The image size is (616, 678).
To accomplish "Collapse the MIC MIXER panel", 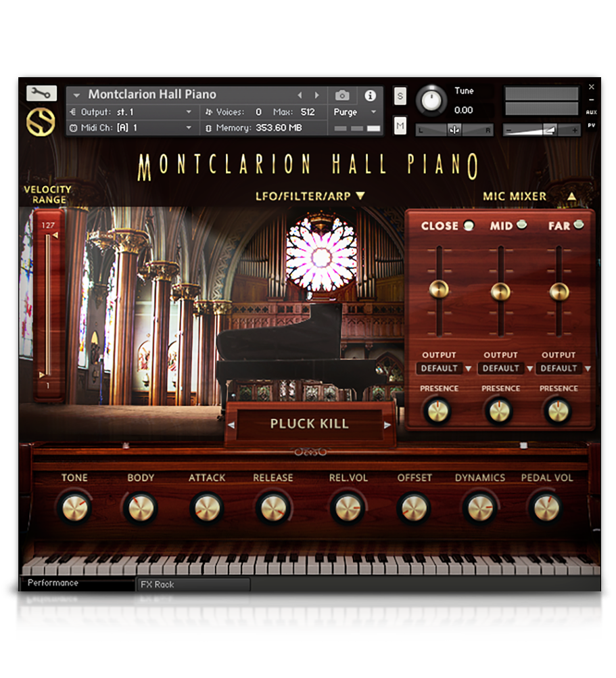I will [x=572, y=196].
